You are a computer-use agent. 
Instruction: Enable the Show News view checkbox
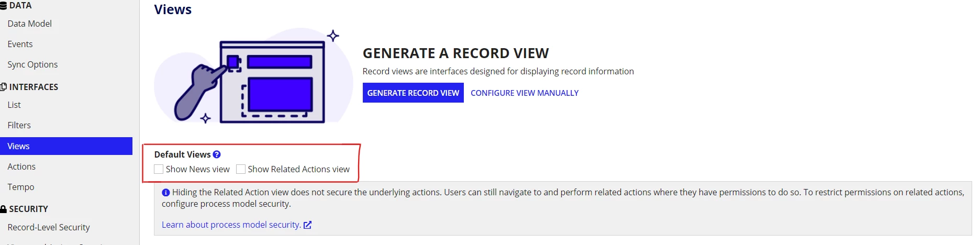click(159, 169)
